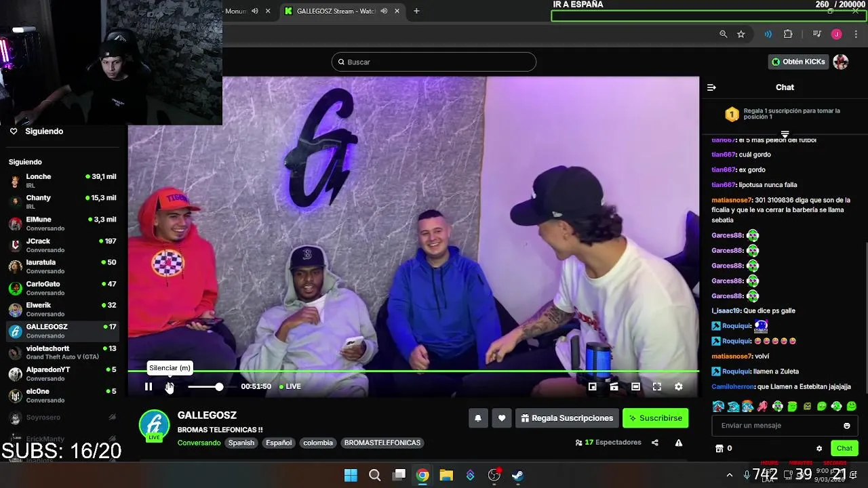Screen dimensions: 868x488
Task: Expand the chat leaderboard handle
Action: 785,134
